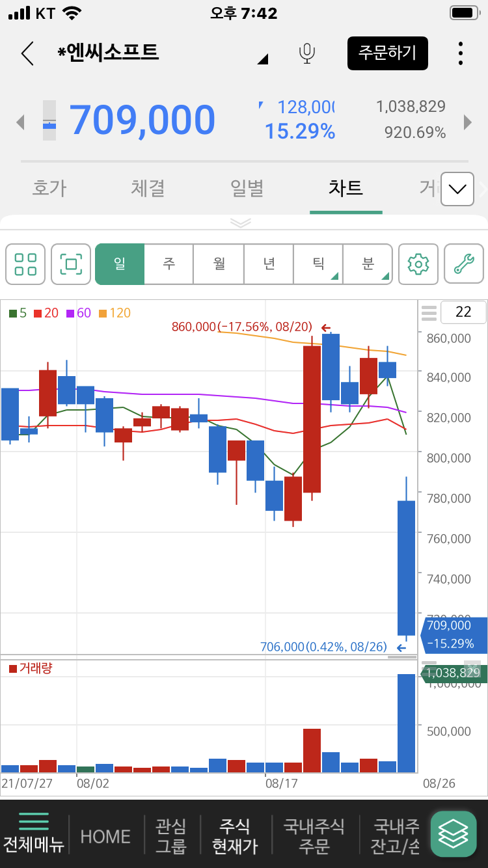The image size is (488, 868).
Task: Show previous stock with left triangle arrow
Action: click(x=20, y=122)
